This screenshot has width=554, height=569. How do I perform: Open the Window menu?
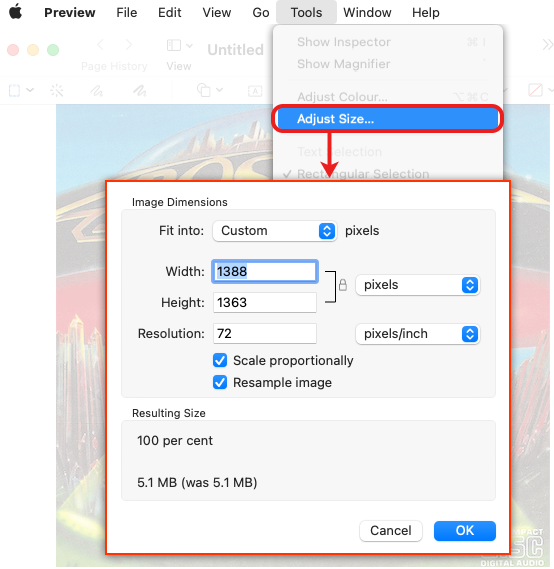367,13
